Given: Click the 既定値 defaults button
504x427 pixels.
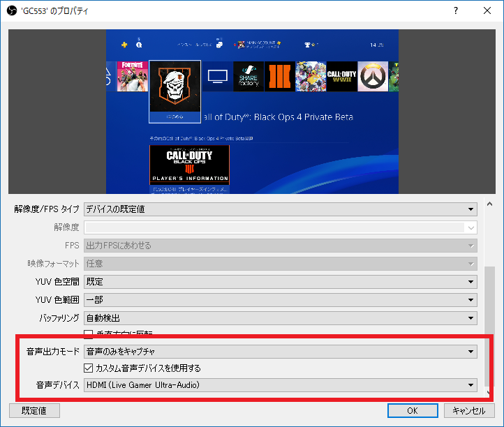Looking at the screenshot, I should 34,411.
